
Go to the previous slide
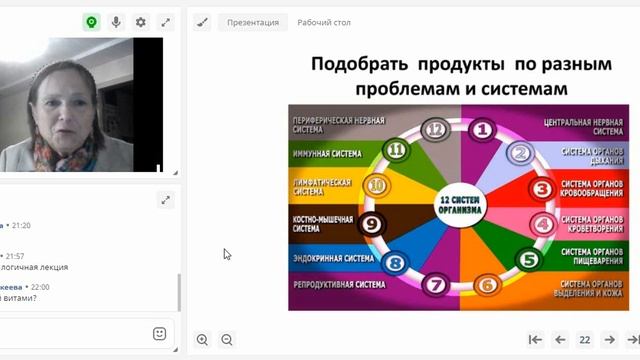560,339
